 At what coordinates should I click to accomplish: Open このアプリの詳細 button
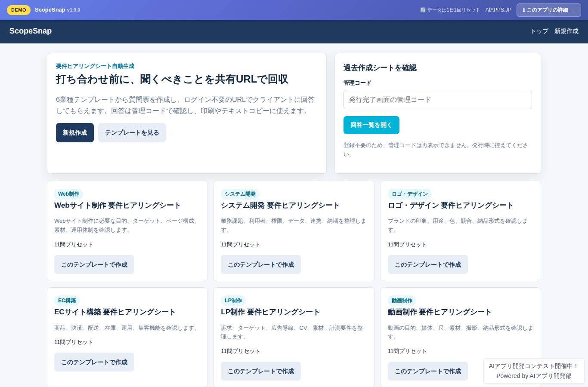point(548,10)
